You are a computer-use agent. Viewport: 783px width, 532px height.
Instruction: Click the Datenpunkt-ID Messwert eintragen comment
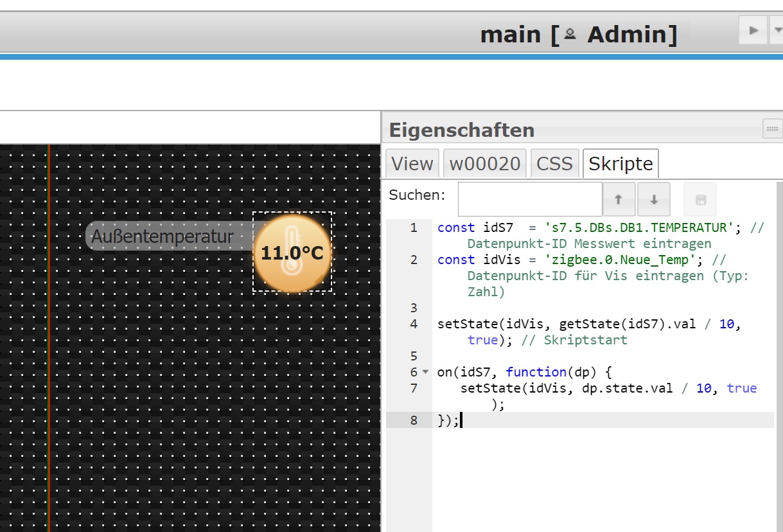click(589, 244)
